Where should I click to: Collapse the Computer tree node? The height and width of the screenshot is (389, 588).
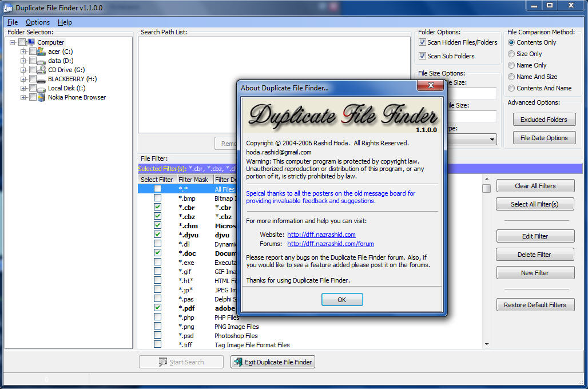tap(13, 42)
